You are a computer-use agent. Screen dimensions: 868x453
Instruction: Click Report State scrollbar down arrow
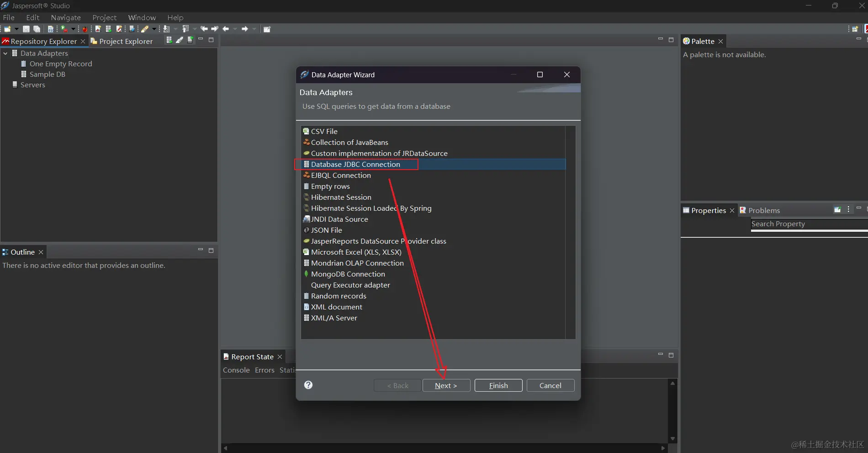tap(672, 439)
